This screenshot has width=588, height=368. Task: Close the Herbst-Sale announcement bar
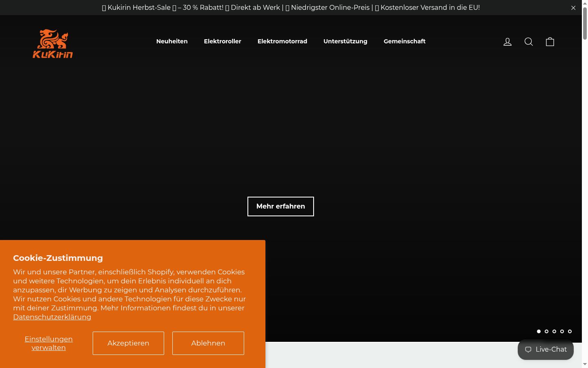pyautogui.click(x=573, y=8)
